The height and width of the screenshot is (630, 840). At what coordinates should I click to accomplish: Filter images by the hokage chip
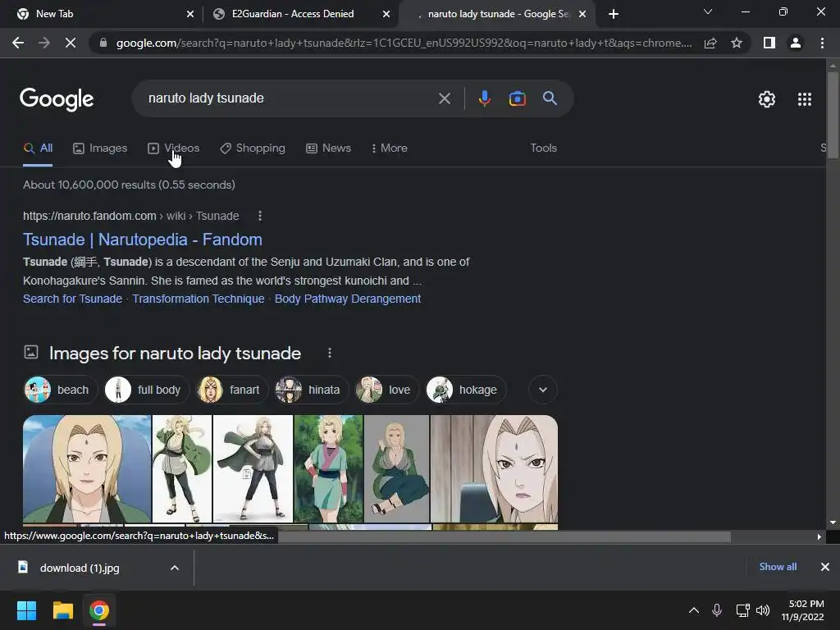pos(466,390)
